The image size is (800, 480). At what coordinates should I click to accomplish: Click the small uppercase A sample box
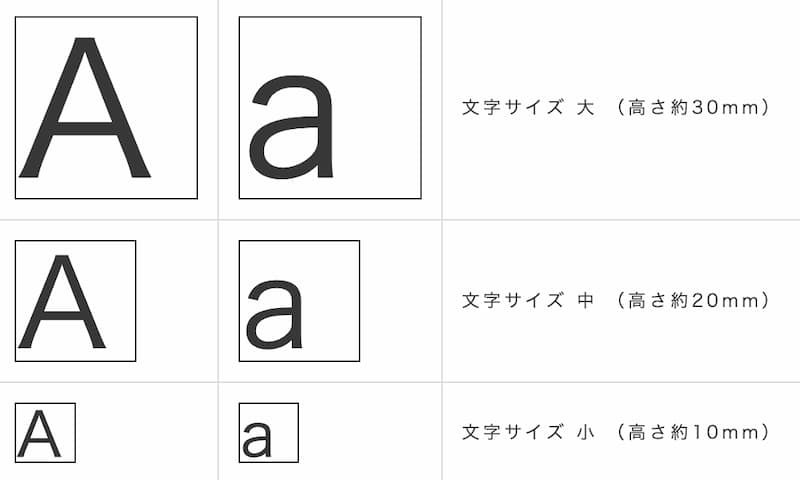[45, 433]
